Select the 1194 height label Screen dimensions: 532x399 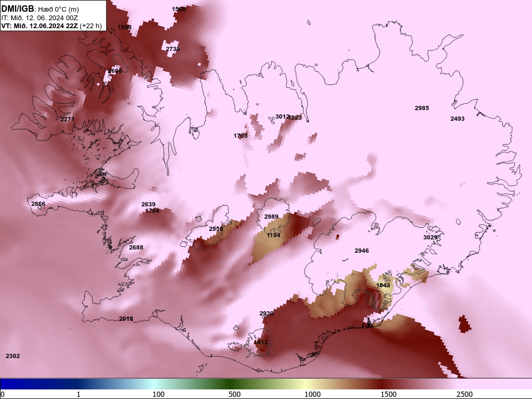pos(273,235)
